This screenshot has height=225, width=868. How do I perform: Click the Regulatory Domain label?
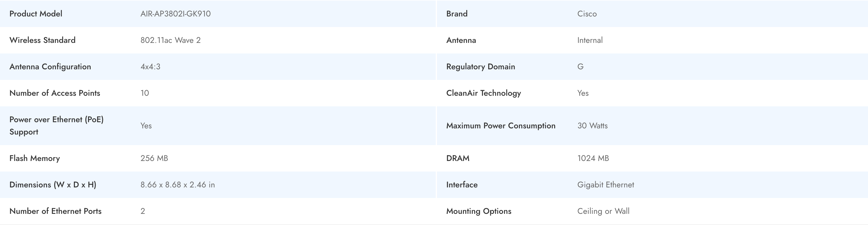[x=481, y=66]
